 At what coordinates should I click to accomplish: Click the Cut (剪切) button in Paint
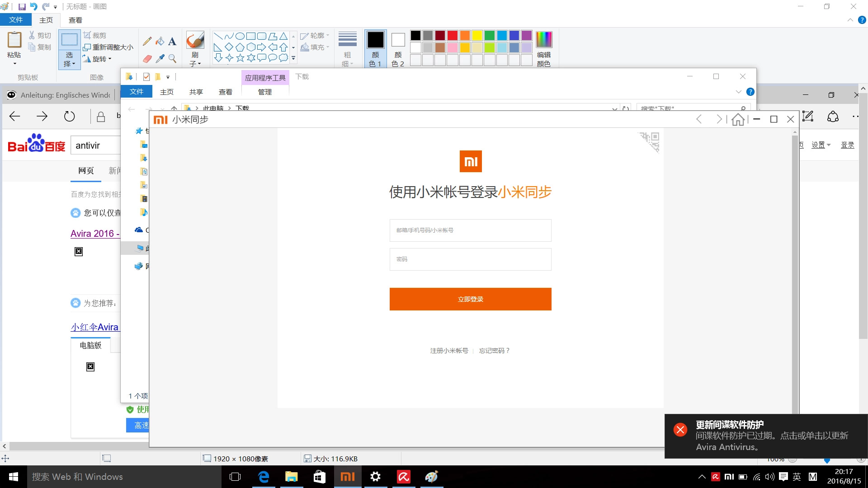[40, 35]
